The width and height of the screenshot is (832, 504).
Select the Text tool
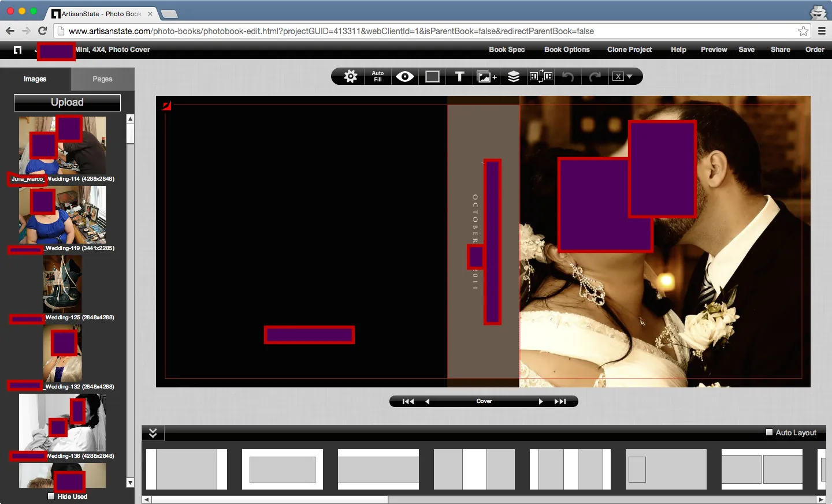point(459,76)
